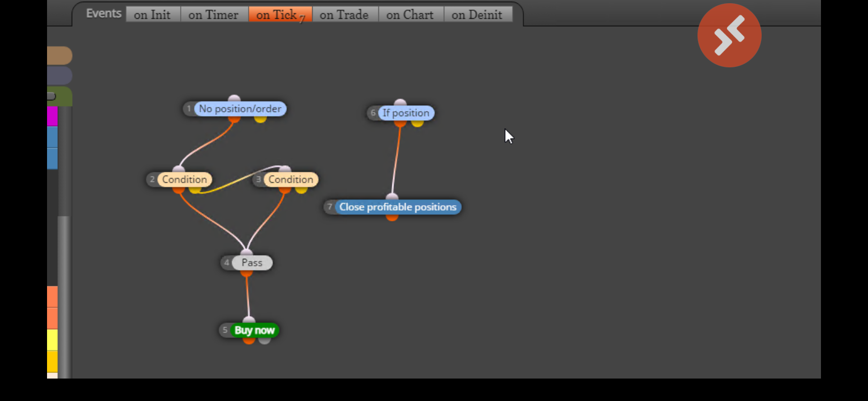Select the No position/order block
Viewport: 868px width, 401px height.
click(x=240, y=109)
